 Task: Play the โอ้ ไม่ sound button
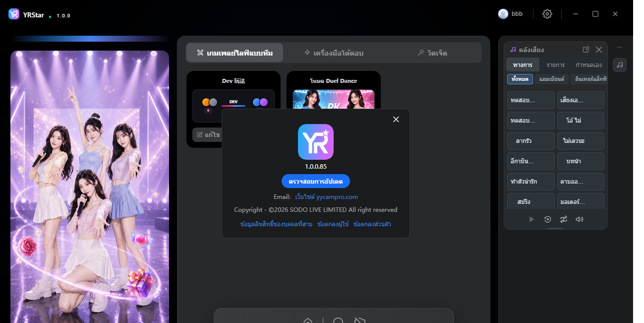pos(581,121)
